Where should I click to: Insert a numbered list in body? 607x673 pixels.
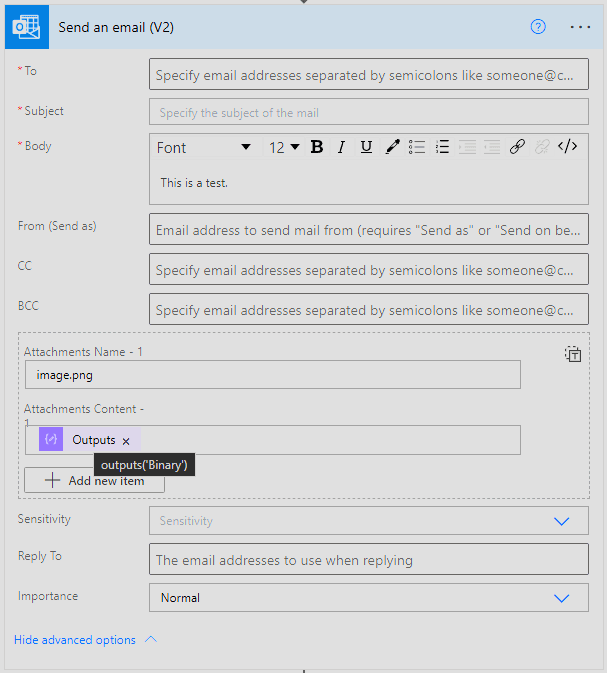pos(442,147)
